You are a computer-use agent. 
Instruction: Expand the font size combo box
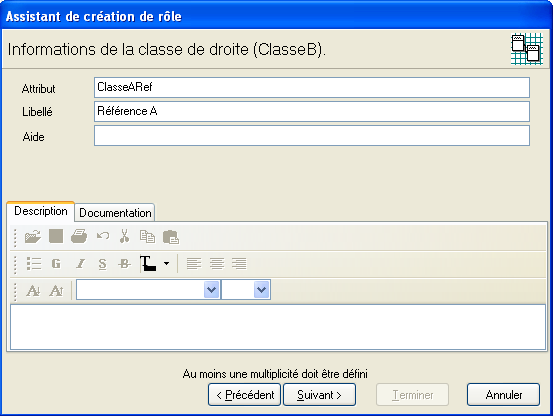(x=261, y=290)
